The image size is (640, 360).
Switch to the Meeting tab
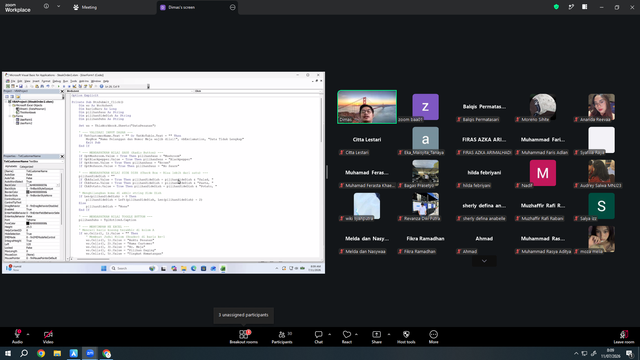click(85, 7)
